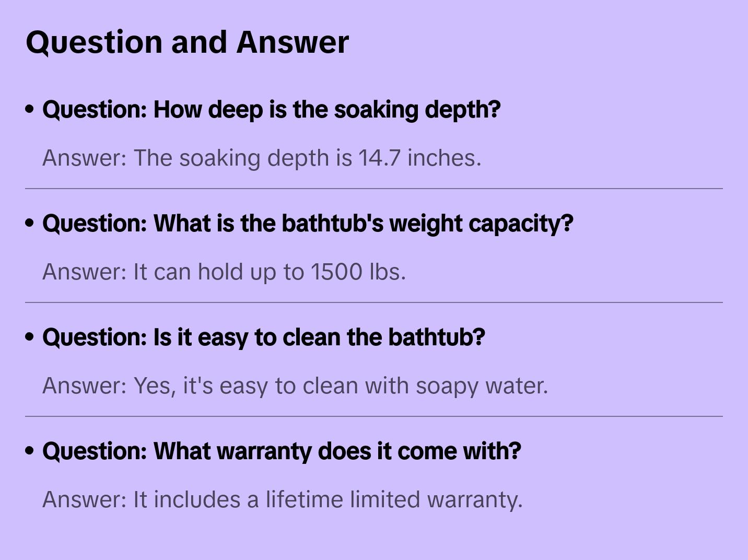Click the divider line below the weight capacity answer
The width and height of the screenshot is (748, 560).
pyautogui.click(x=374, y=302)
